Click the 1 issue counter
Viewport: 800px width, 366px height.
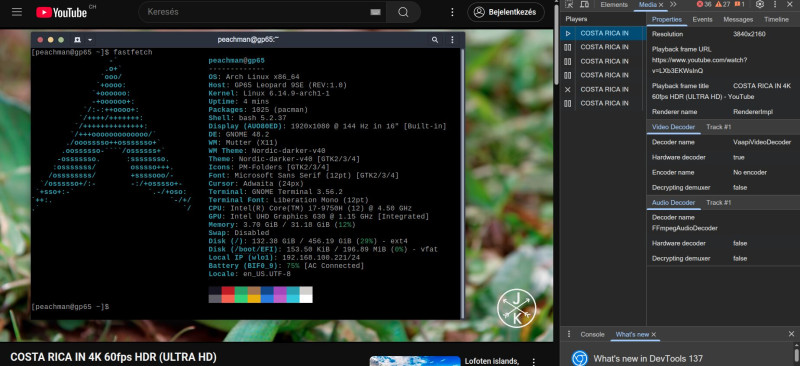point(740,5)
